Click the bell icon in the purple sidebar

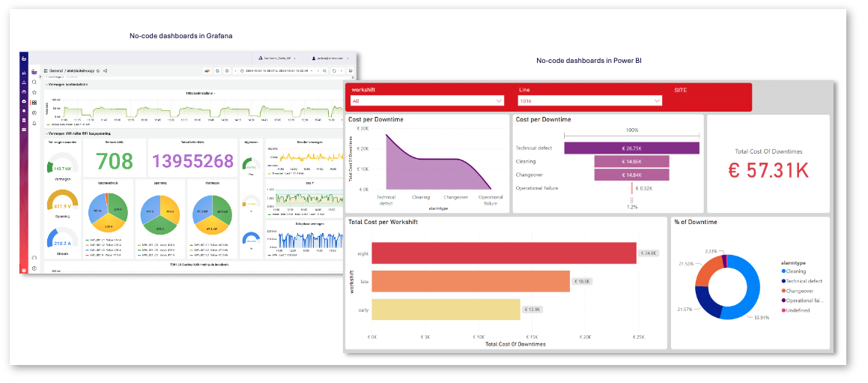24,111
